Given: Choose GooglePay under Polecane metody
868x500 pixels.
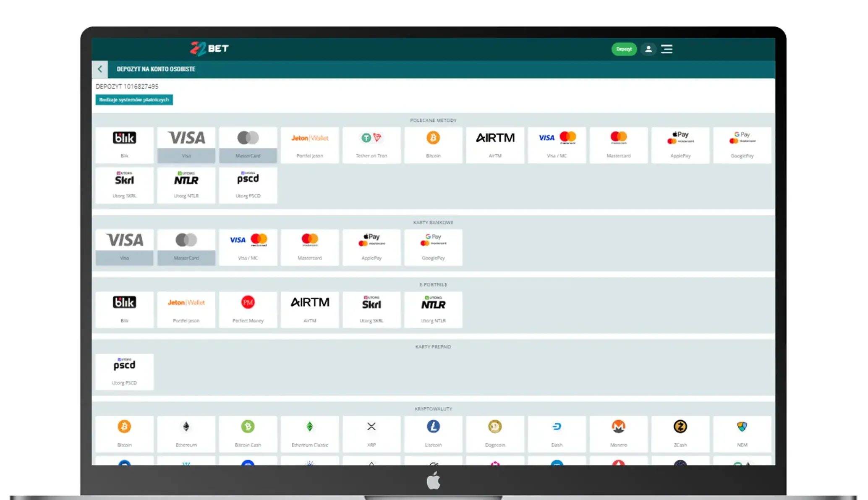Looking at the screenshot, I should [742, 145].
